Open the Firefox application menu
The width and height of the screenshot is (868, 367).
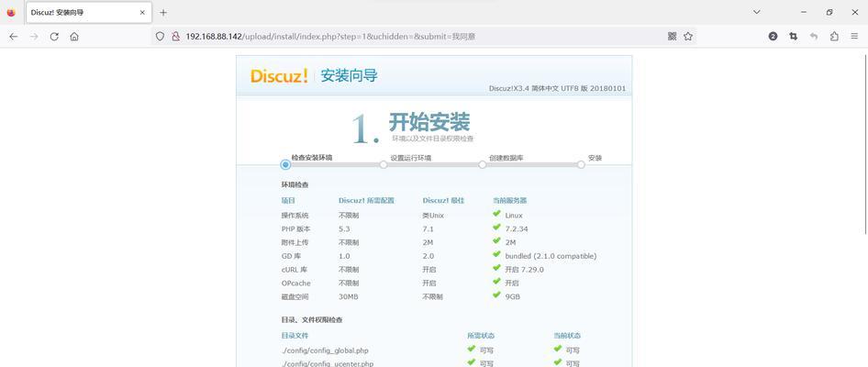pyautogui.click(x=855, y=37)
